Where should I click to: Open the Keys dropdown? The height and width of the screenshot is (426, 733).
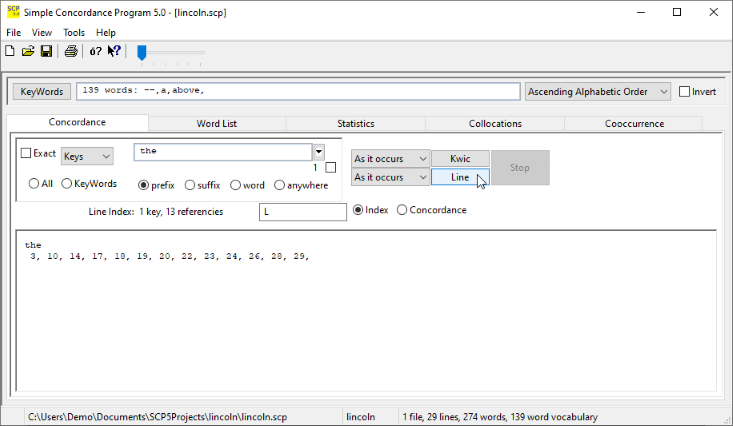(87, 157)
